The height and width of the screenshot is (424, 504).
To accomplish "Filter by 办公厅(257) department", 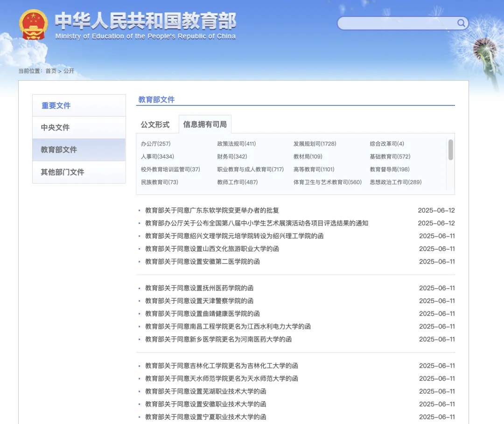I will point(155,144).
